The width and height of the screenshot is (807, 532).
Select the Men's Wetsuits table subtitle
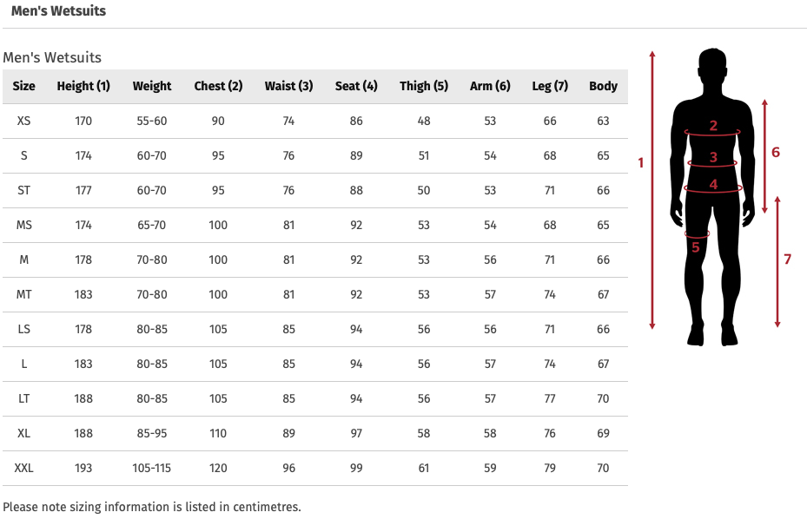tap(52, 57)
